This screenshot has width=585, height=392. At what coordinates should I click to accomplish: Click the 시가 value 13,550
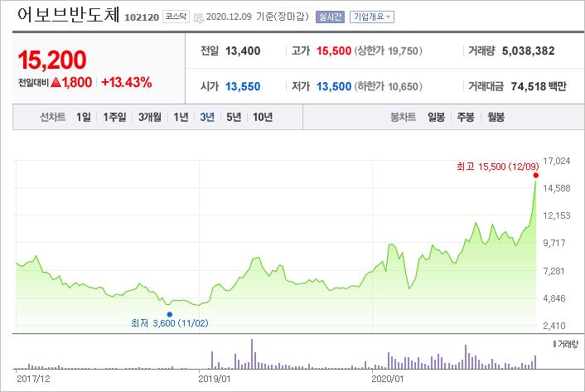tap(243, 86)
